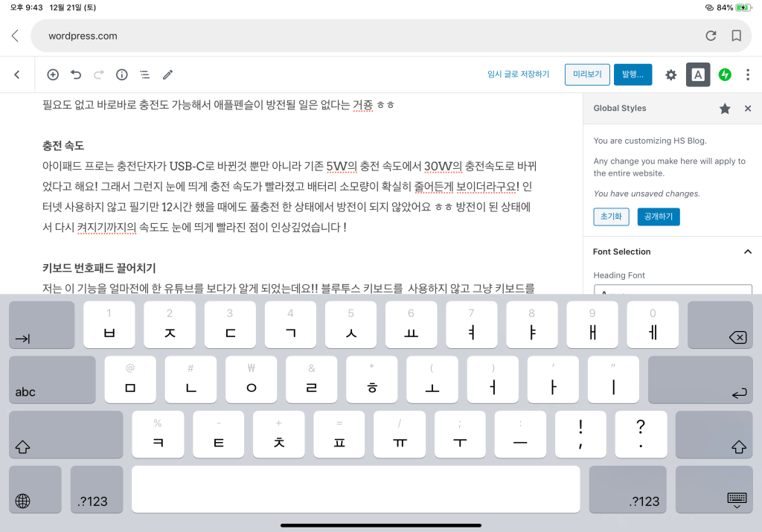Open block navigation list view

click(145, 74)
